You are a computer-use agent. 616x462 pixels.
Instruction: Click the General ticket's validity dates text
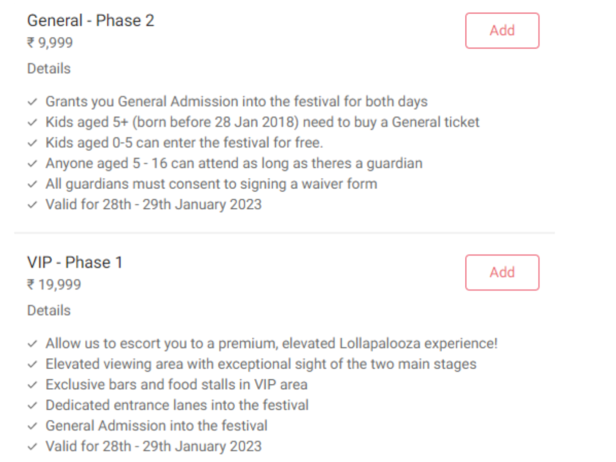coord(153,204)
